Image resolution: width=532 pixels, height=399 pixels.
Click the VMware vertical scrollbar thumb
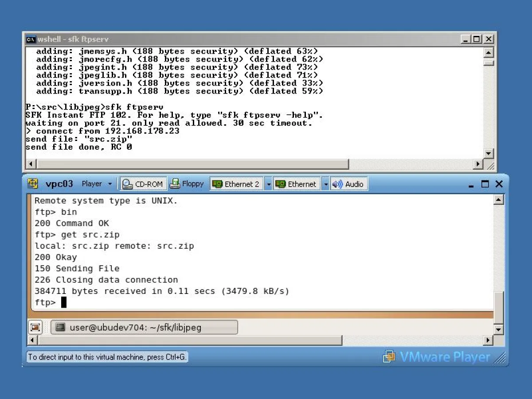tap(499, 308)
